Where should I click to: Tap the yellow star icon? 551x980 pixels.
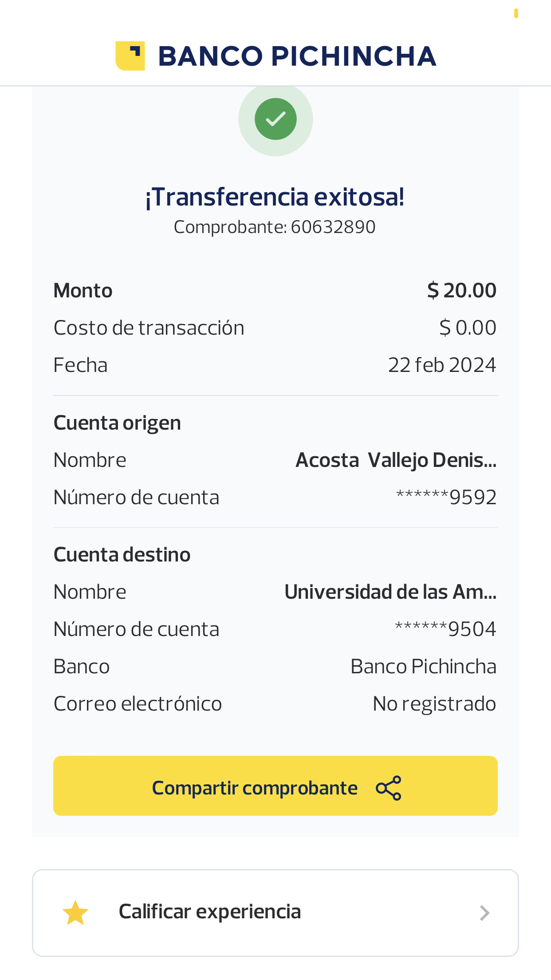coord(75,913)
